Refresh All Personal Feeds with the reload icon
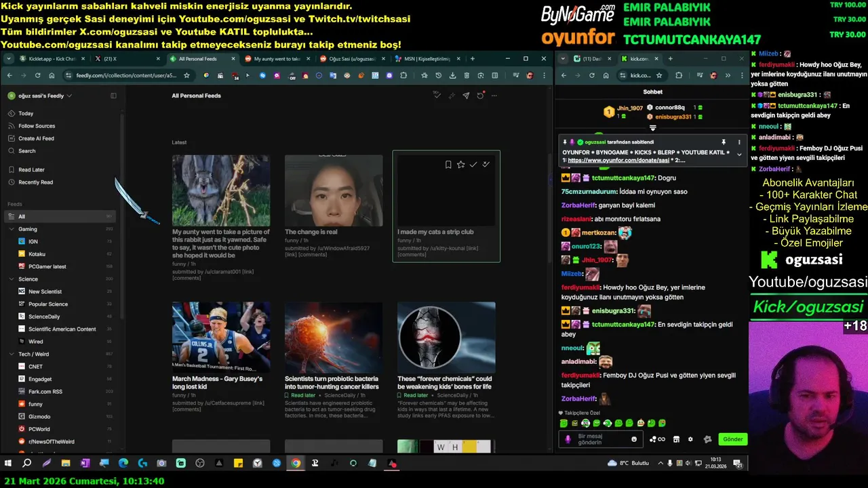The width and height of the screenshot is (868, 488). pyautogui.click(x=480, y=96)
